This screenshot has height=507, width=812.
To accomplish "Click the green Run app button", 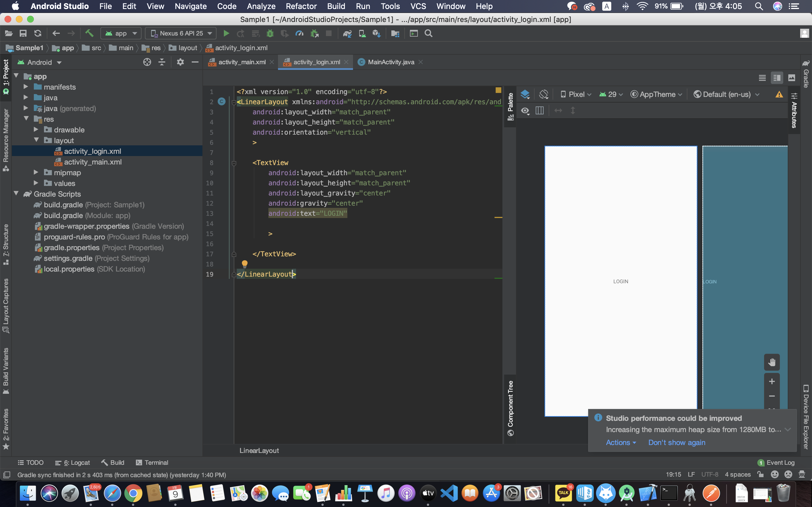I will (x=226, y=34).
